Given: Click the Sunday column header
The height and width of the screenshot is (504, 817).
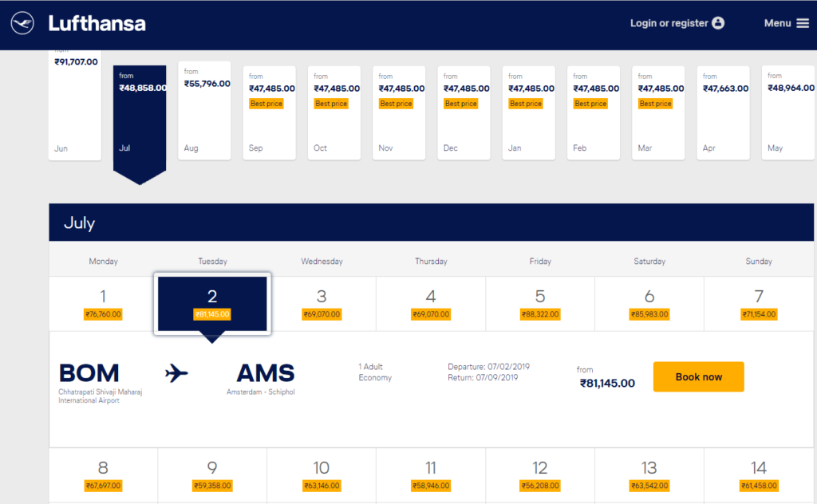Looking at the screenshot, I should (x=759, y=262).
